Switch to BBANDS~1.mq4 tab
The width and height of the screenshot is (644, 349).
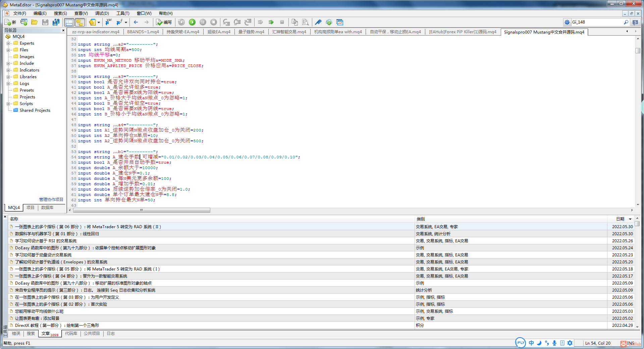pyautogui.click(x=143, y=32)
